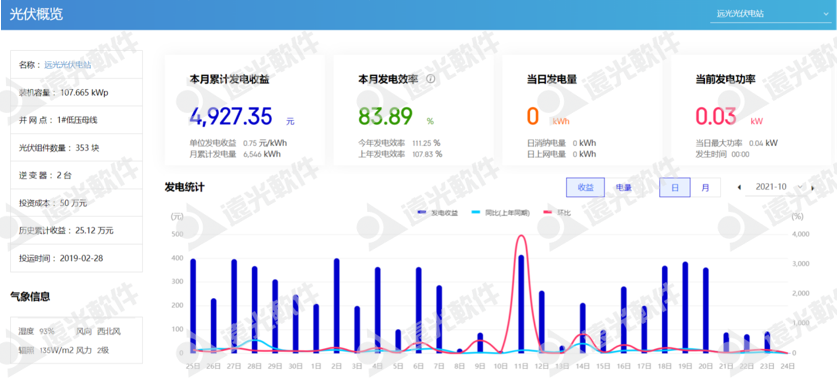
Task: Click info icon beside 本月发电效率
Action: pyautogui.click(x=431, y=79)
